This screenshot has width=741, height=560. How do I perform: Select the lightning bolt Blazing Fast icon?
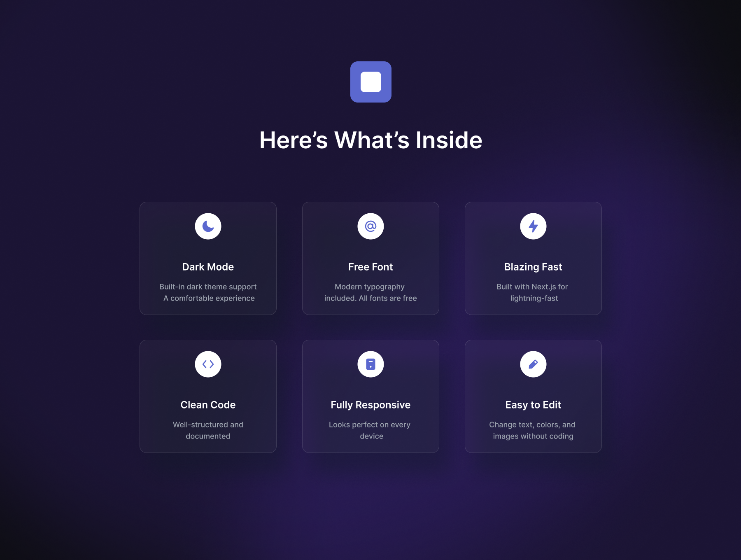click(x=533, y=226)
